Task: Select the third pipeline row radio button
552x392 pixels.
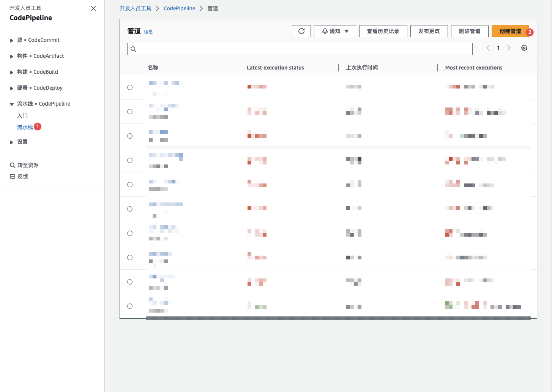Action: point(130,136)
